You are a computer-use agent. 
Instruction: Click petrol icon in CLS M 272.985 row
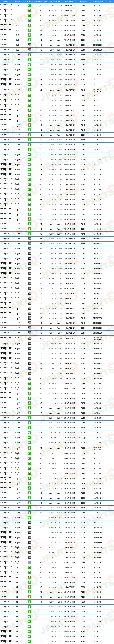(x=29, y=20)
